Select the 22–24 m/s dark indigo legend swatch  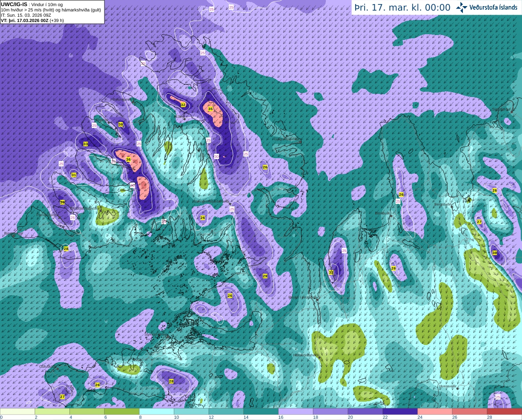coord(400,411)
